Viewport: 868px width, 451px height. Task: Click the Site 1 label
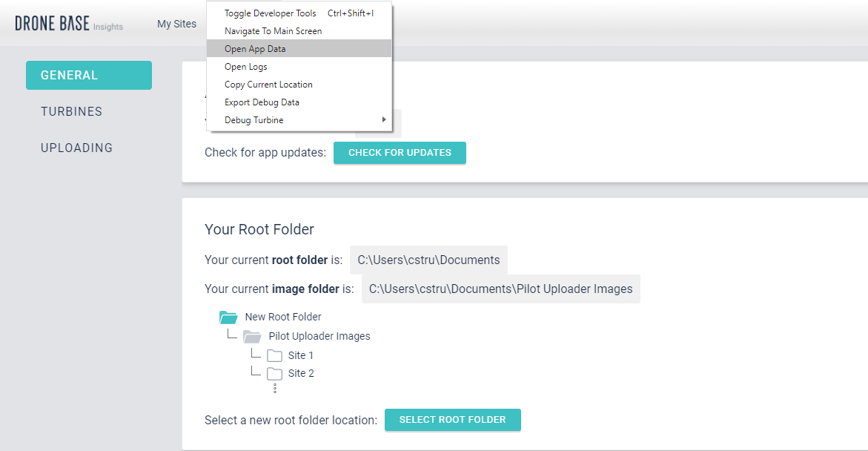(x=301, y=356)
